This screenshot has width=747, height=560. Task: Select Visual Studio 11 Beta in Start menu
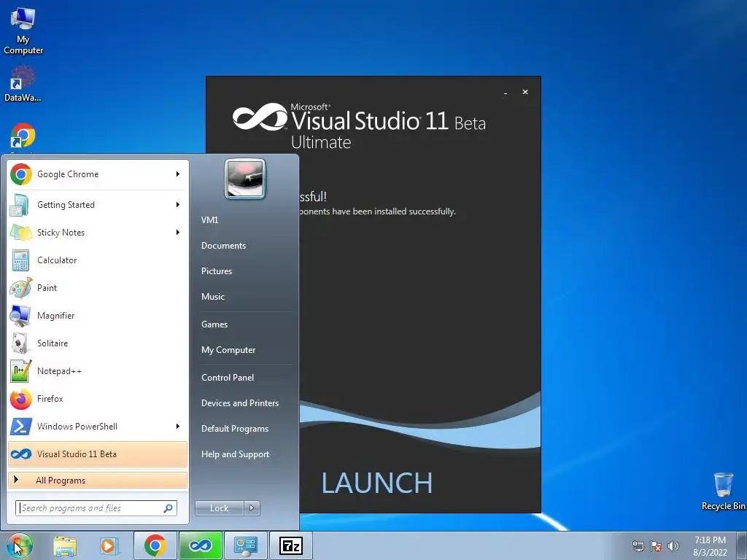(x=98, y=454)
